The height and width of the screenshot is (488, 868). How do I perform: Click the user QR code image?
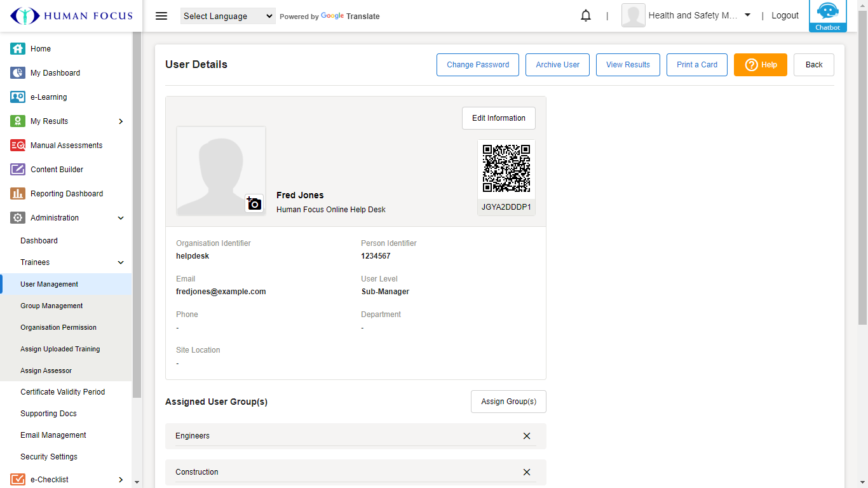(506, 168)
